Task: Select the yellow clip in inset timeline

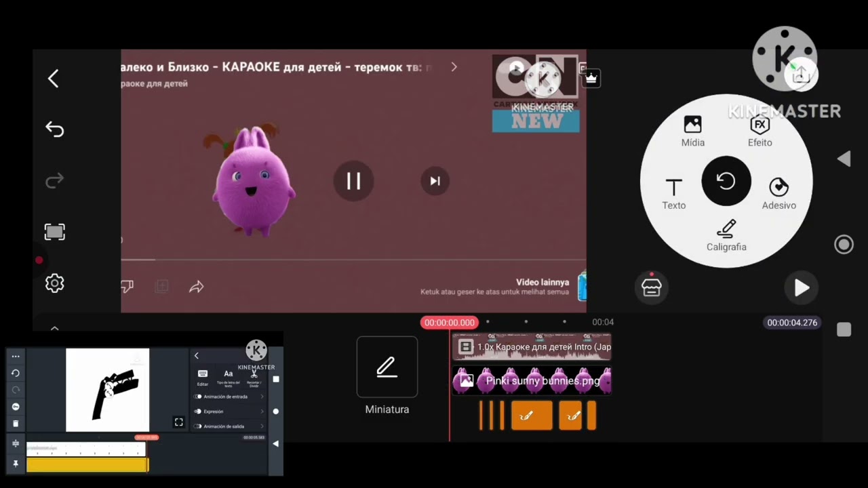Action: [87, 465]
